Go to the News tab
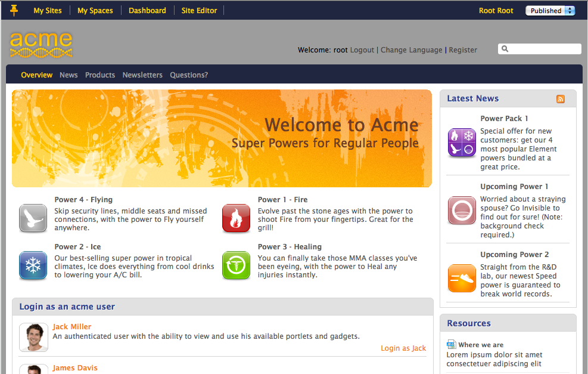Image resolution: width=588 pixels, height=374 pixels. tap(69, 75)
